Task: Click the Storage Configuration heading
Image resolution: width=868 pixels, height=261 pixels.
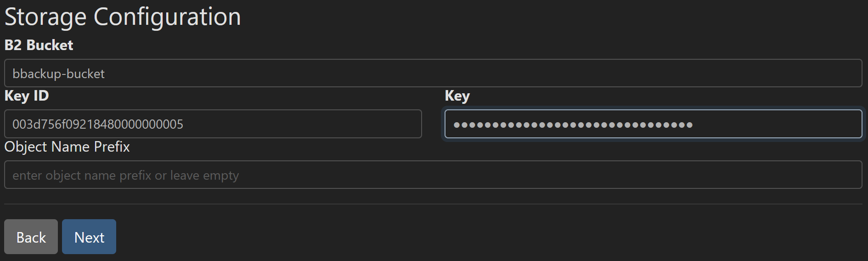Action: pos(123,17)
